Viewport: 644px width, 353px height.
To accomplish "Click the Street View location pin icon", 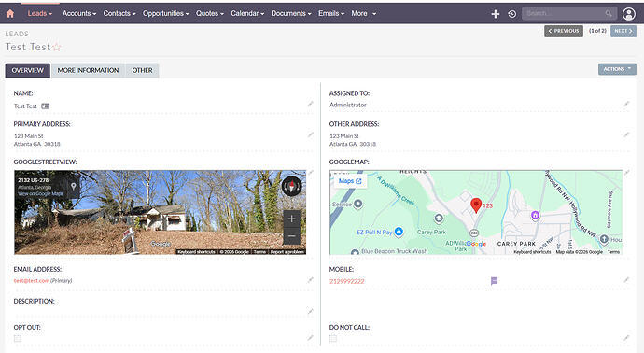I will (74, 186).
